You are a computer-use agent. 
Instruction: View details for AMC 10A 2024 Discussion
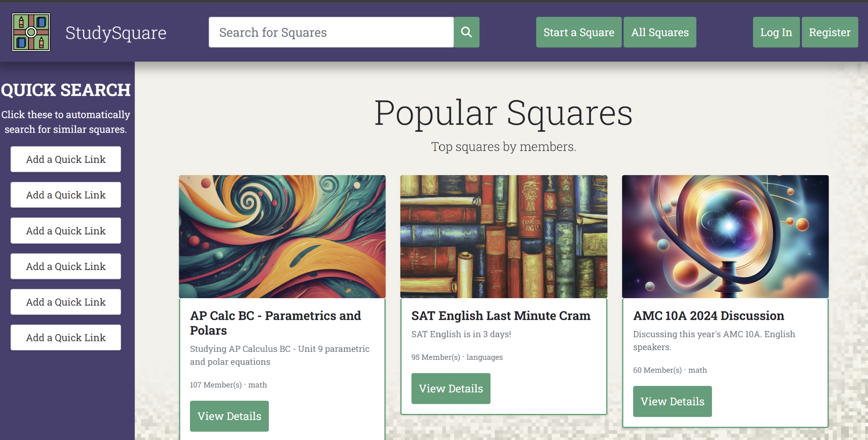point(672,401)
